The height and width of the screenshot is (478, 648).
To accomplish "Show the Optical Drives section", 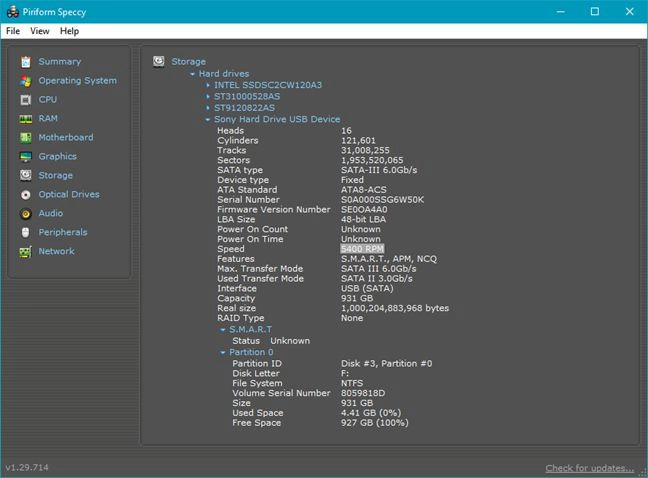I will pos(69,194).
